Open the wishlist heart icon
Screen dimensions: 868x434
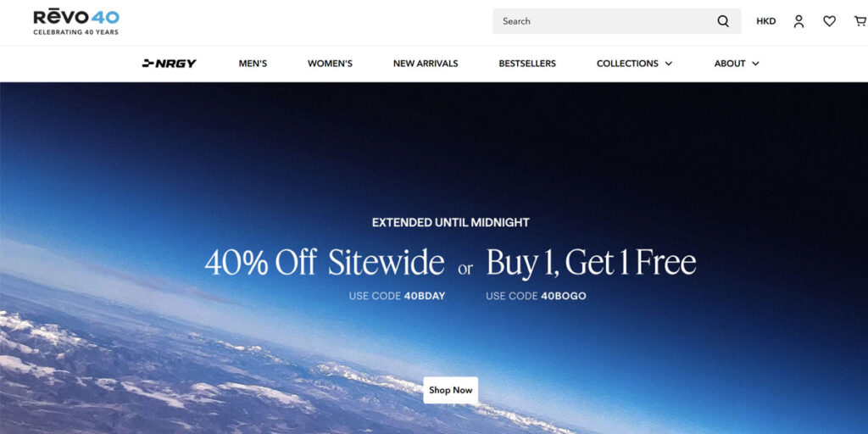[x=829, y=21]
